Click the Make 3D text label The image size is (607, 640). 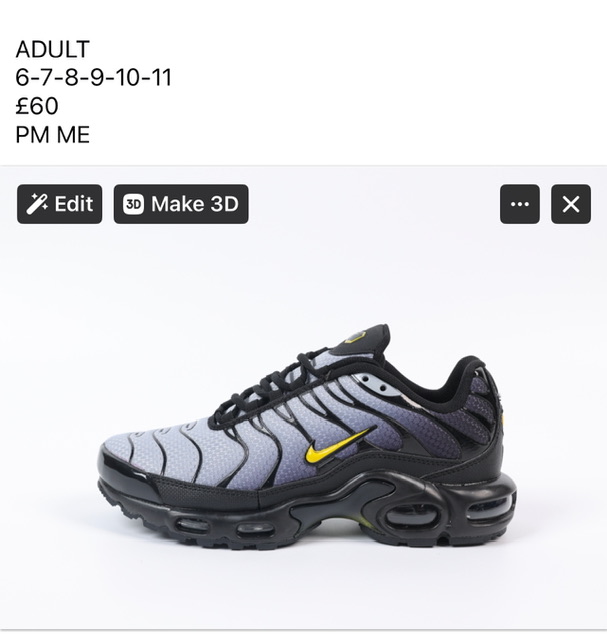click(195, 204)
